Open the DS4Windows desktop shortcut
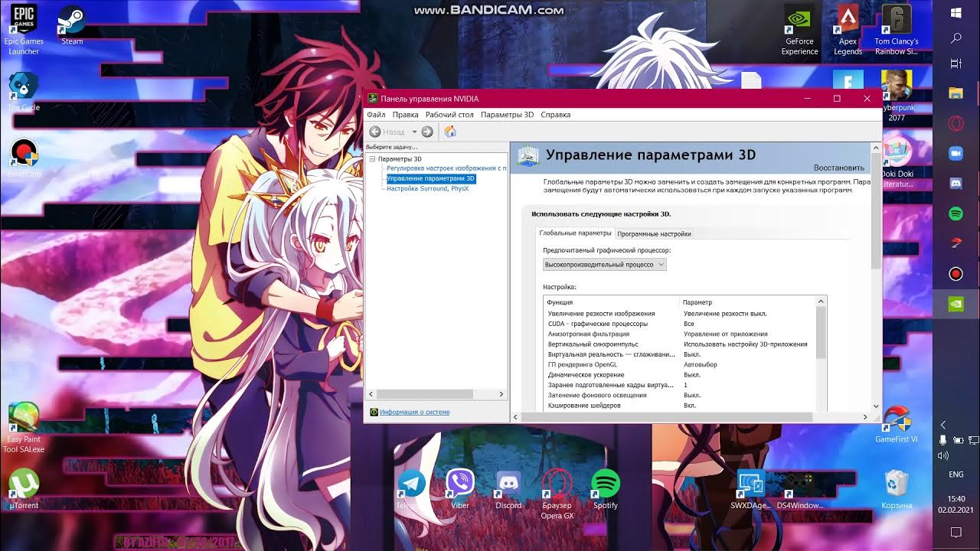 tap(799, 490)
